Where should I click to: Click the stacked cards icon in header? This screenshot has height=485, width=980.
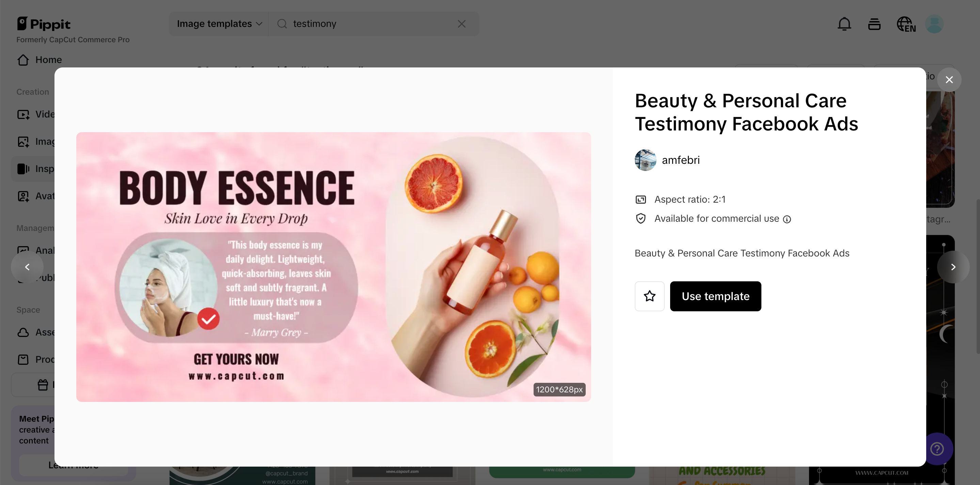tap(874, 24)
